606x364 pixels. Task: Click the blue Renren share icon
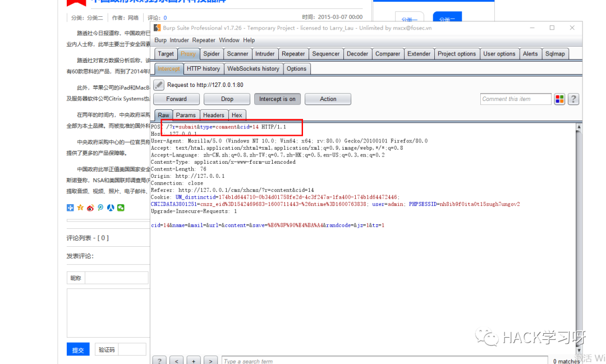(x=111, y=208)
